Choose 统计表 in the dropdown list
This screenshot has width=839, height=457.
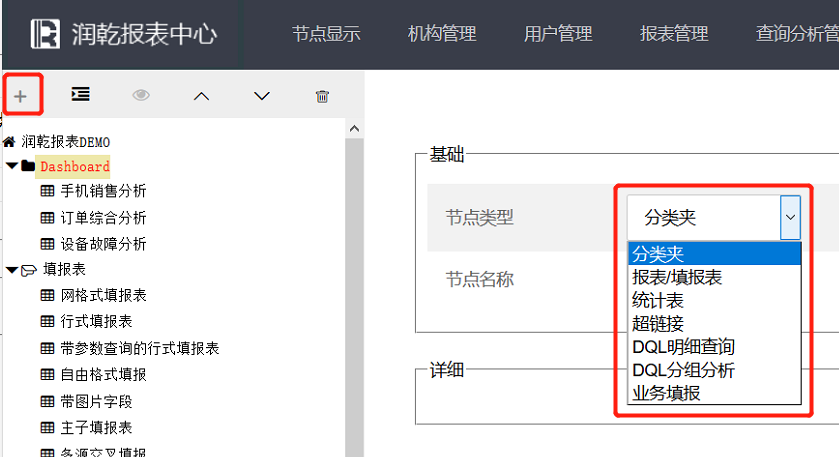(714, 300)
